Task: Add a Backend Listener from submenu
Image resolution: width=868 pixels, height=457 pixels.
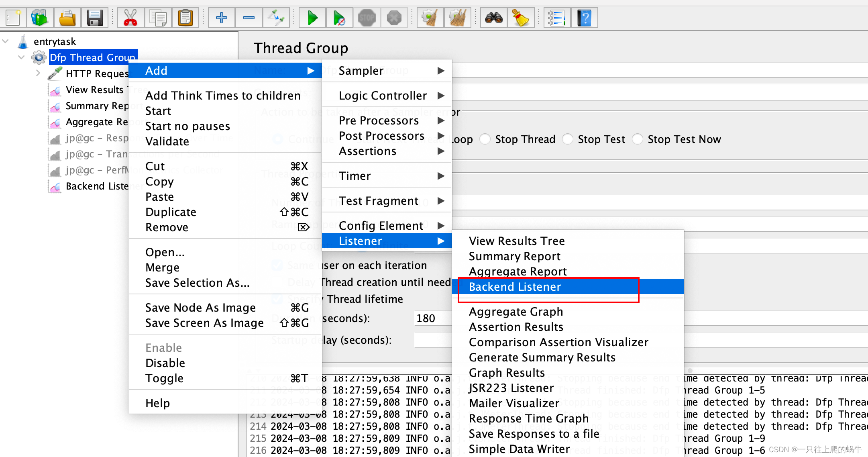Action: [568, 287]
